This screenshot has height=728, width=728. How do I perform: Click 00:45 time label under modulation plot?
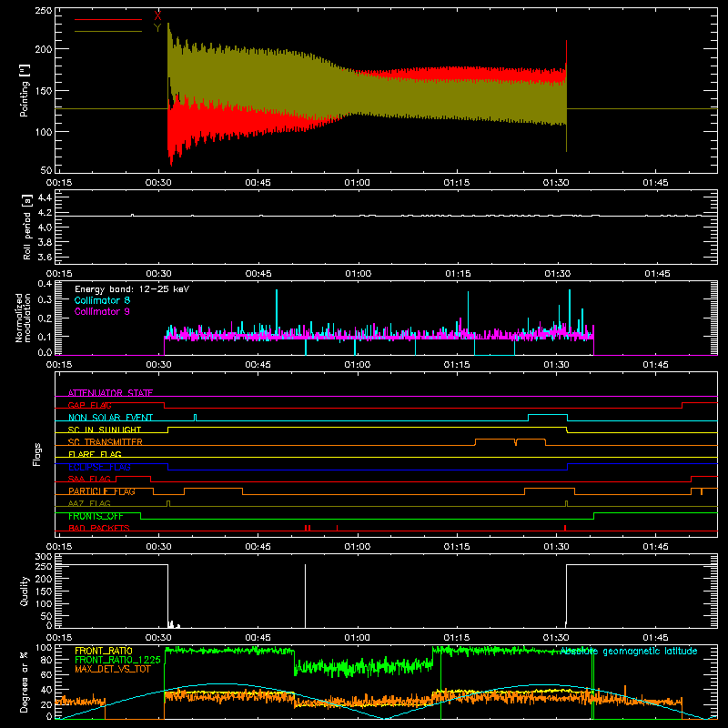click(x=258, y=365)
